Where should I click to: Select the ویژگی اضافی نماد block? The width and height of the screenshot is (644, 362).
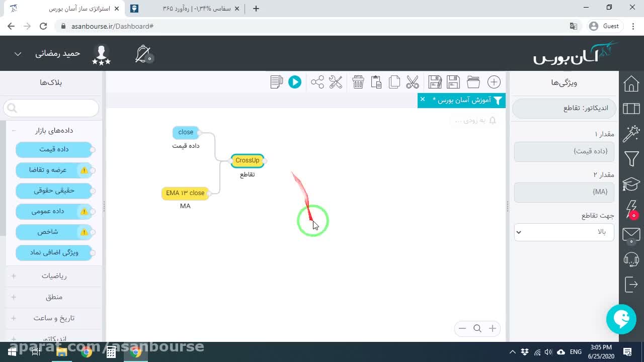(x=54, y=252)
